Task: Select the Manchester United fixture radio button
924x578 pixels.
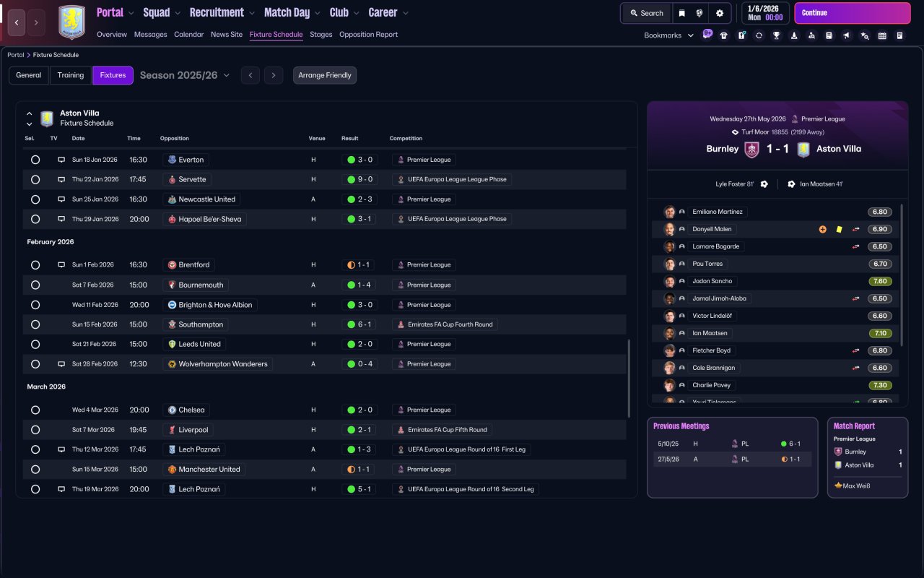Action: [35, 470]
